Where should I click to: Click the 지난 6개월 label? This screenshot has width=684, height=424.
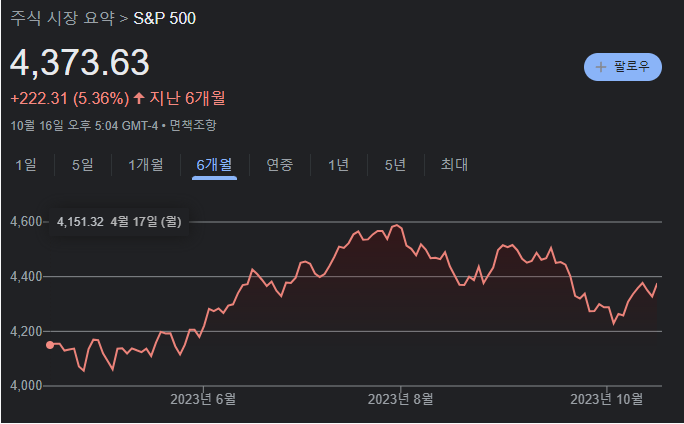[188, 98]
